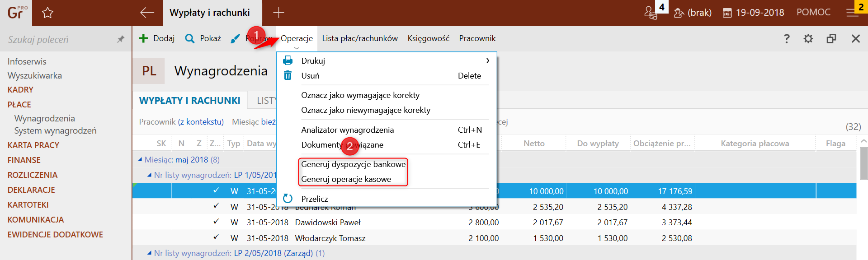Expand the KOMUNIKACJA section
Viewport: 868px width, 260px height.
tap(36, 220)
